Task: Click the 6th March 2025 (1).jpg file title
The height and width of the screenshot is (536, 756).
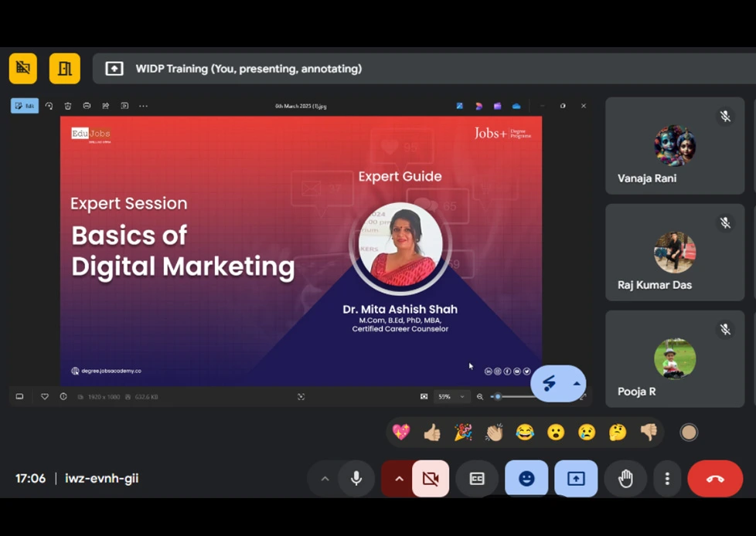Action: [x=301, y=106]
